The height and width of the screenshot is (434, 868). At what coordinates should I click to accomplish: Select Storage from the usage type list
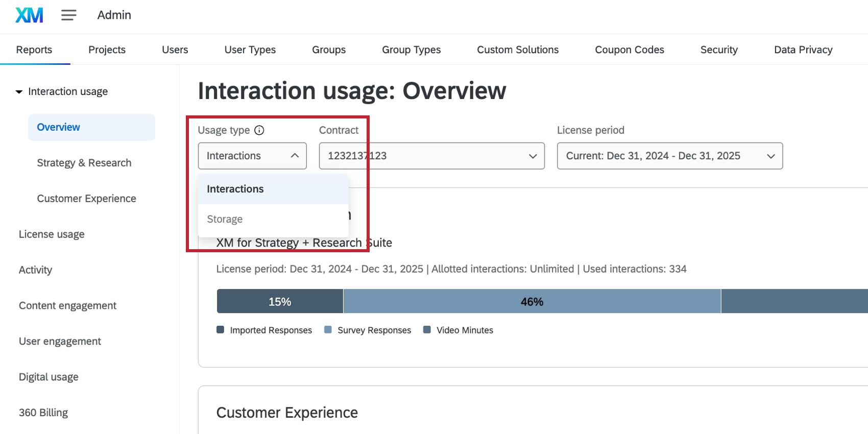click(225, 219)
